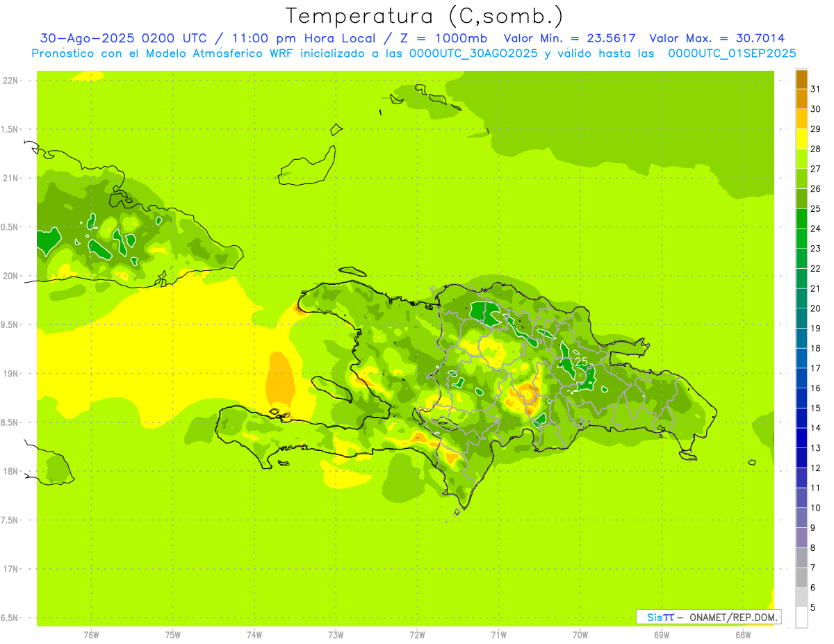Click the "68W" longitude axis label
This screenshot has width=834, height=644.
[743, 635]
